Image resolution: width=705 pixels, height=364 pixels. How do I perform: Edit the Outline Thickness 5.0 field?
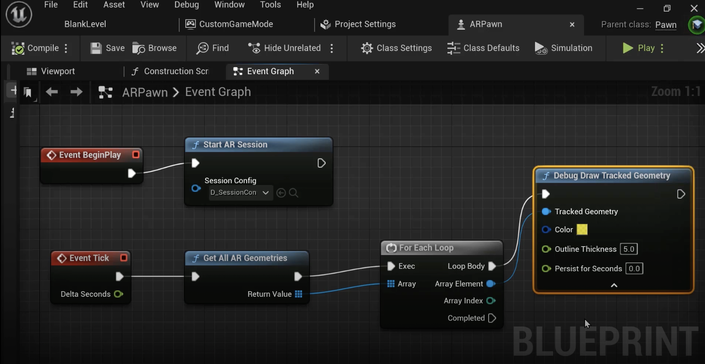coord(629,249)
